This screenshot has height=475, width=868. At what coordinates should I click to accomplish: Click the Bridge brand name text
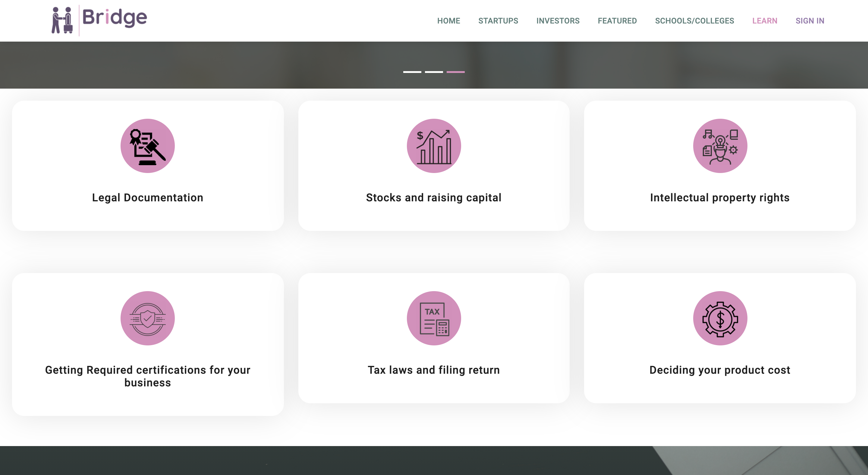115,17
